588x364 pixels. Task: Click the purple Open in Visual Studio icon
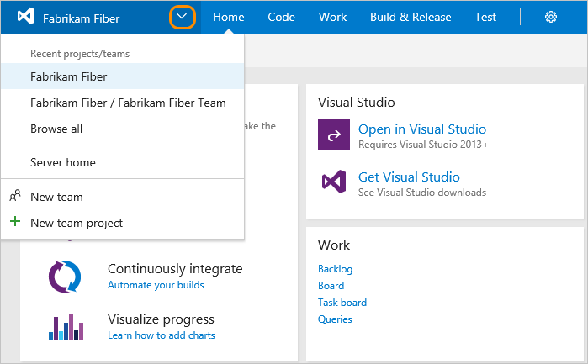(334, 135)
